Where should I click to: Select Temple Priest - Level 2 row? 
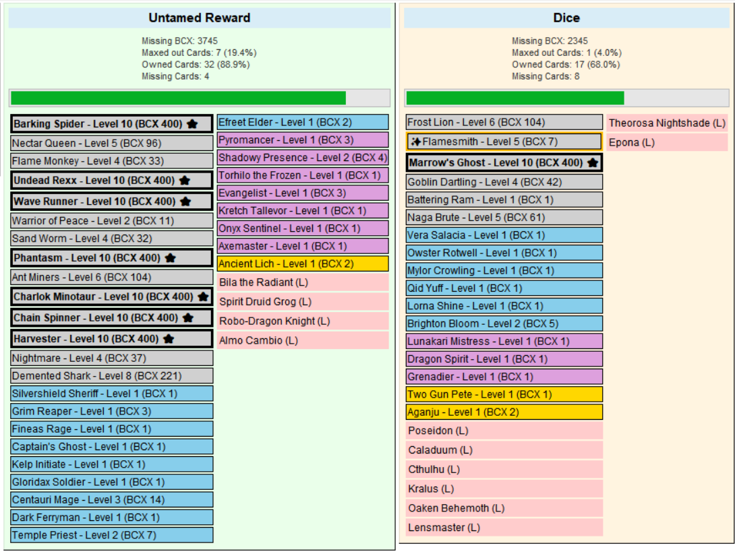coord(112,535)
